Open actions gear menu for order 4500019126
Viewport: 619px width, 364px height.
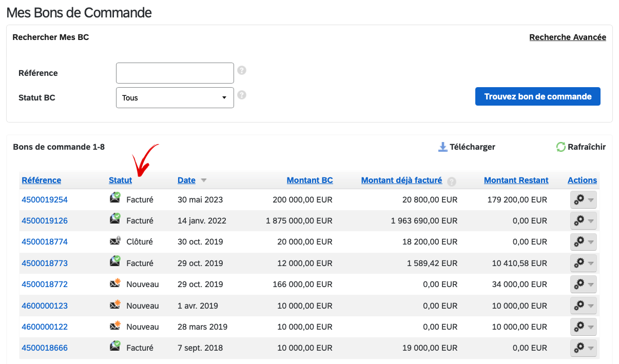[584, 221]
